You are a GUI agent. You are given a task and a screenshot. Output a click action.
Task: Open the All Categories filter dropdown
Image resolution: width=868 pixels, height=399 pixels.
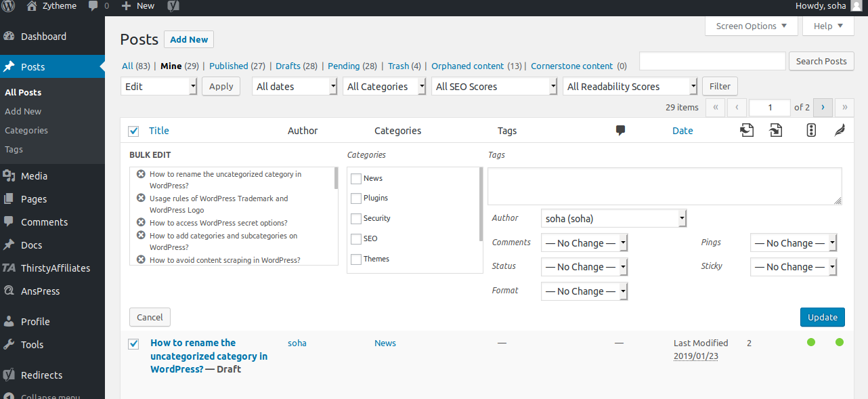tap(385, 87)
